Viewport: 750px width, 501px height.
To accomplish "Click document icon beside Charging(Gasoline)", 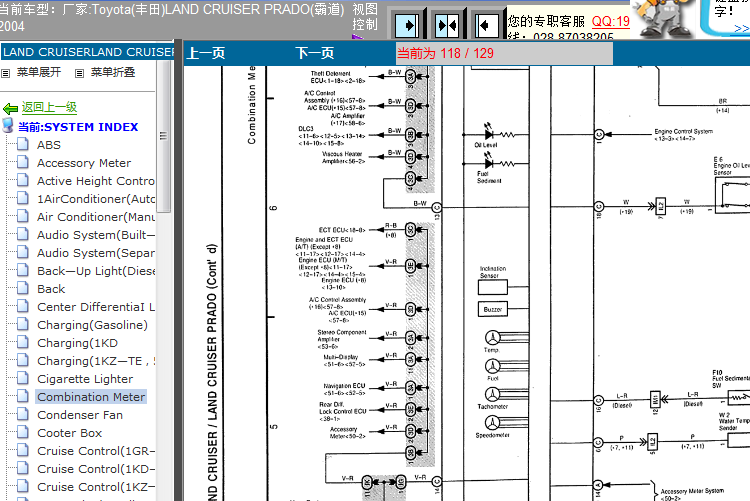I will click(x=23, y=324).
